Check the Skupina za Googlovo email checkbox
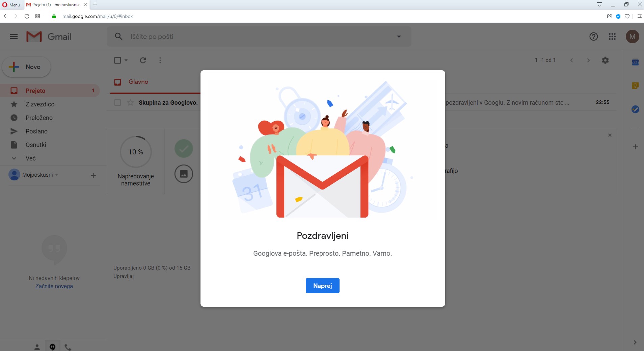Image resolution: width=644 pixels, height=351 pixels. pos(117,102)
